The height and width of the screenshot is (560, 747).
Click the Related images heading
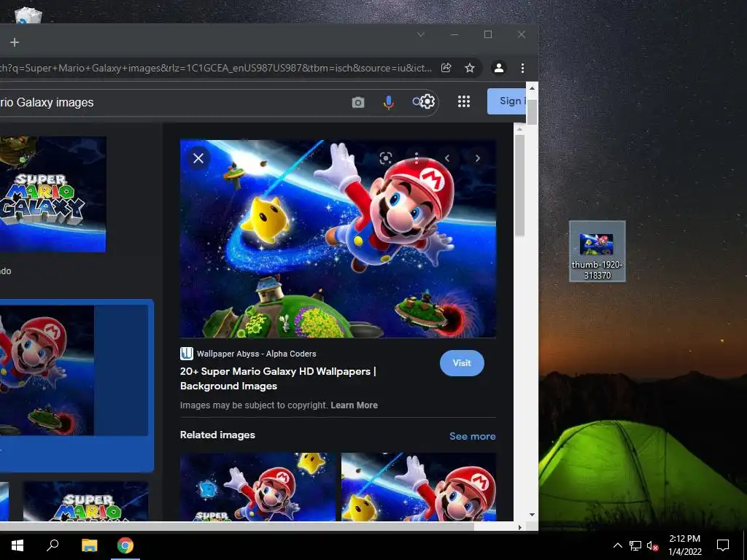pyautogui.click(x=217, y=435)
